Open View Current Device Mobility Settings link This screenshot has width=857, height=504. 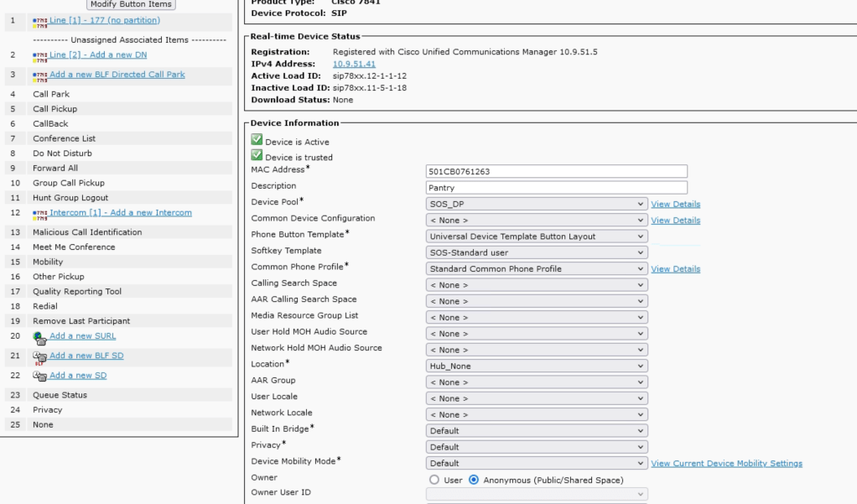[x=726, y=464]
